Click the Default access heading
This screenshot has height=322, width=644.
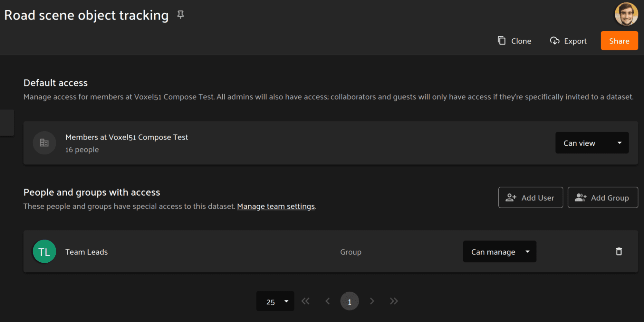click(x=55, y=83)
